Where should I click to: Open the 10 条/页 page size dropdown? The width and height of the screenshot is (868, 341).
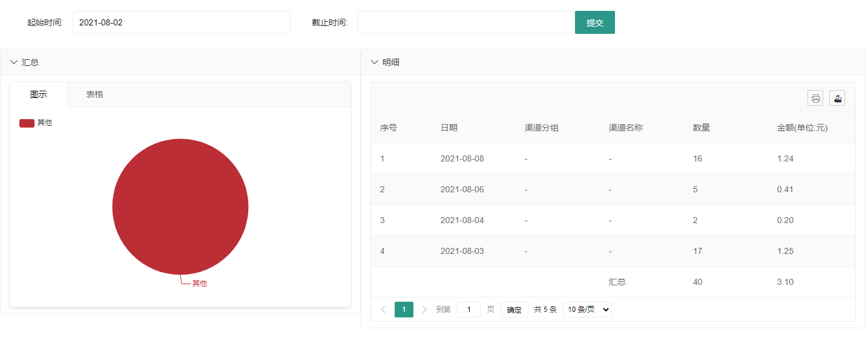pyautogui.click(x=587, y=310)
